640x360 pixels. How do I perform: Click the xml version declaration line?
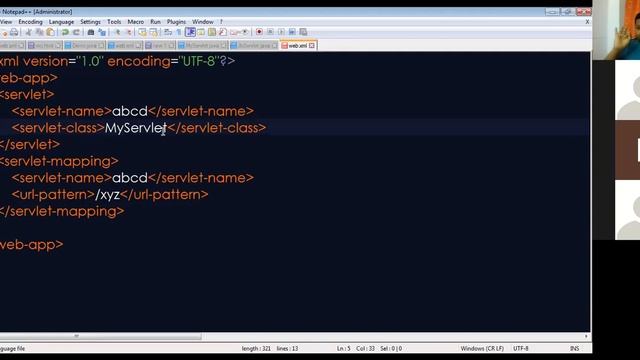click(x=118, y=61)
